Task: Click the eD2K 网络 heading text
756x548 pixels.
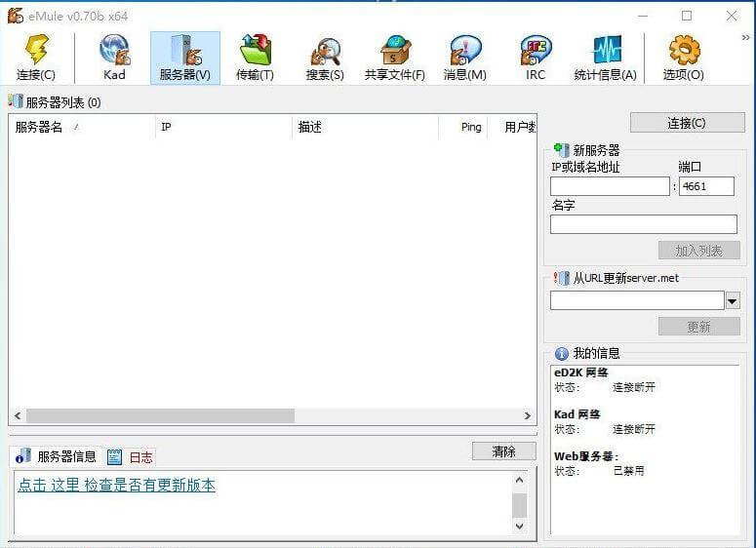Action: (581, 372)
